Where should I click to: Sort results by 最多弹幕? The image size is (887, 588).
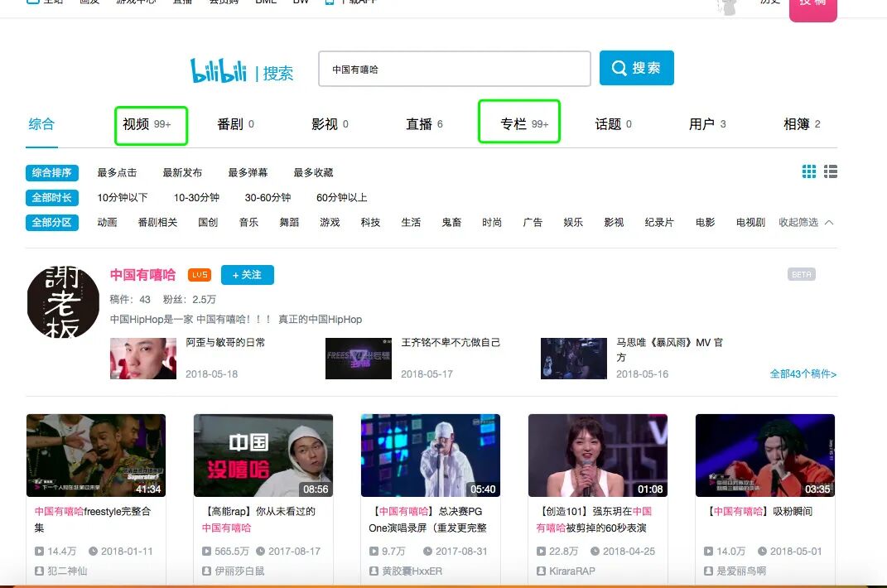pyautogui.click(x=248, y=172)
